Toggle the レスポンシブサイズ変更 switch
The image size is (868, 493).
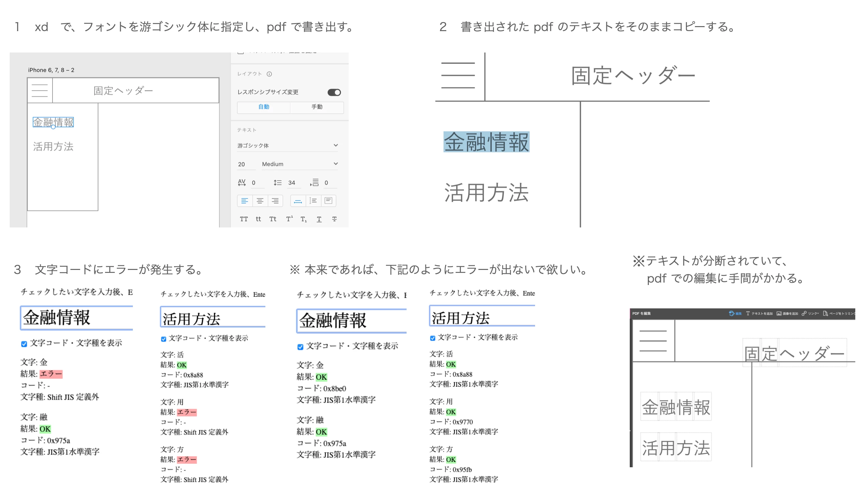click(334, 92)
